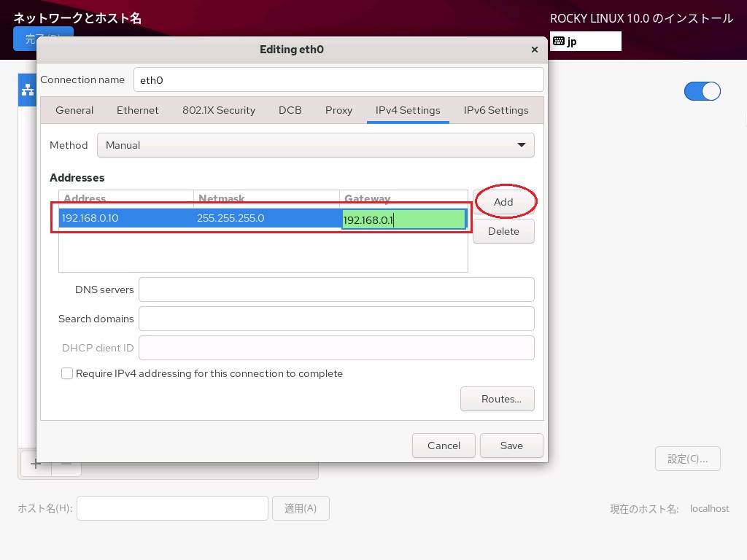Open the DCB tab

[x=290, y=110]
